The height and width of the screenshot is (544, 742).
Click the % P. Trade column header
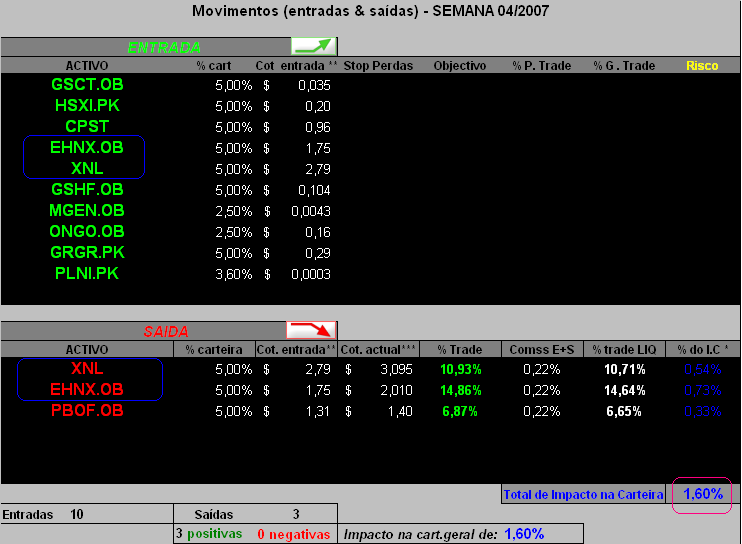click(x=542, y=66)
